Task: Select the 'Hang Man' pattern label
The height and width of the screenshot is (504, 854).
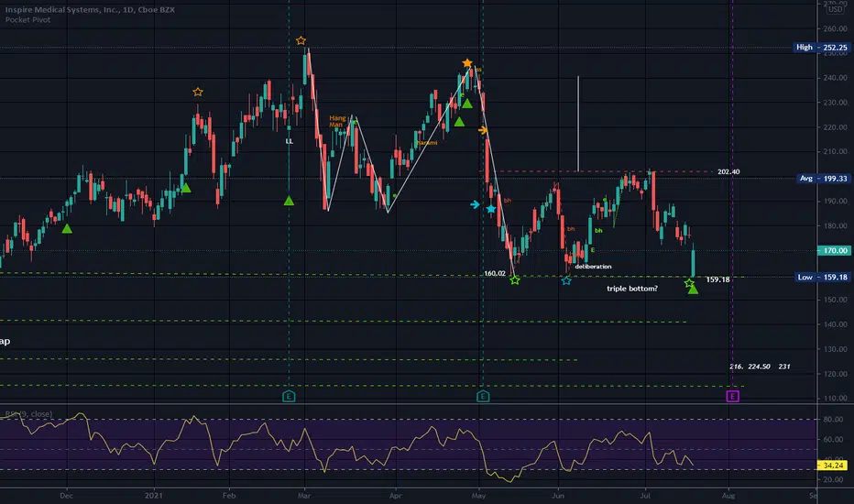Action: point(337,121)
